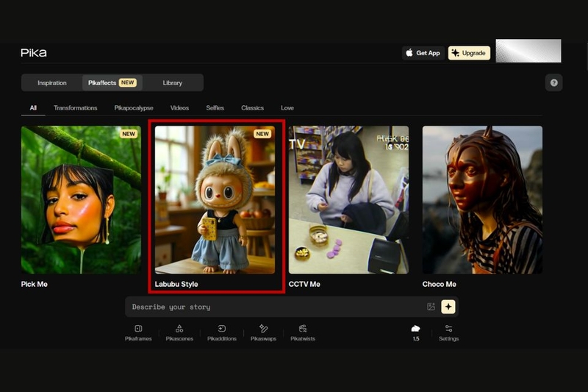
Task: Open the help question mark icon
Action: coord(553,82)
